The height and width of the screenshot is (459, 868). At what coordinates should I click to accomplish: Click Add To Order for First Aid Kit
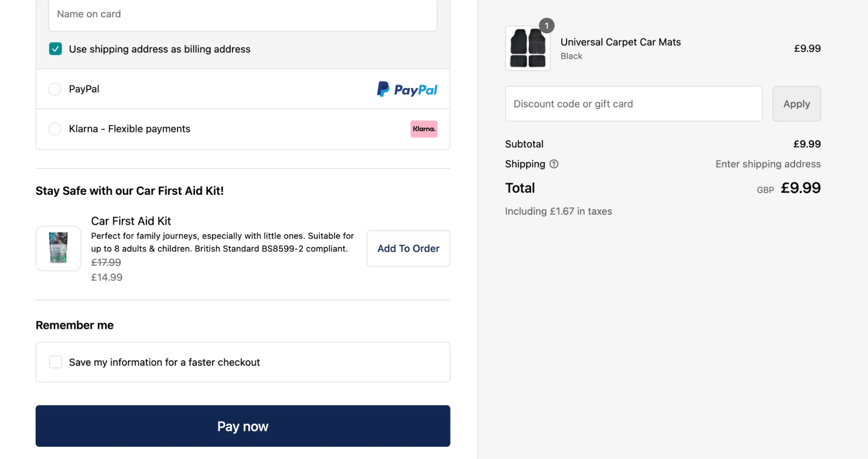pyautogui.click(x=408, y=249)
